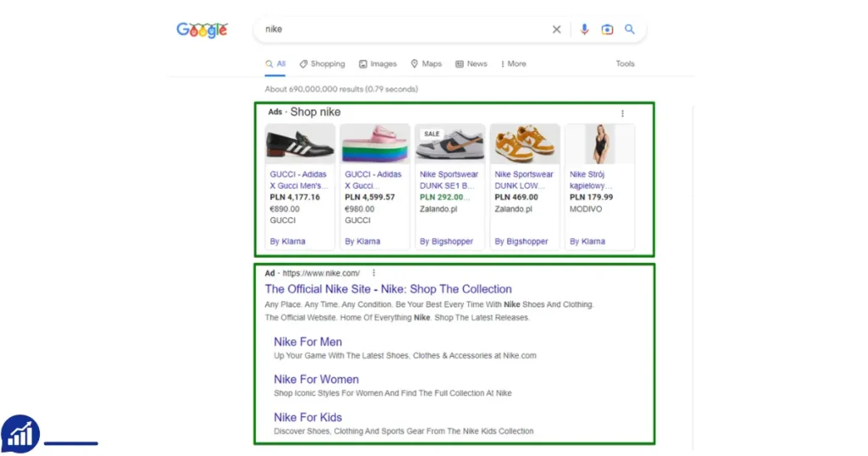Open GUCCI - Adidas X Gucci PLN 4,599.57 product link
The image size is (868, 456).
(x=373, y=180)
